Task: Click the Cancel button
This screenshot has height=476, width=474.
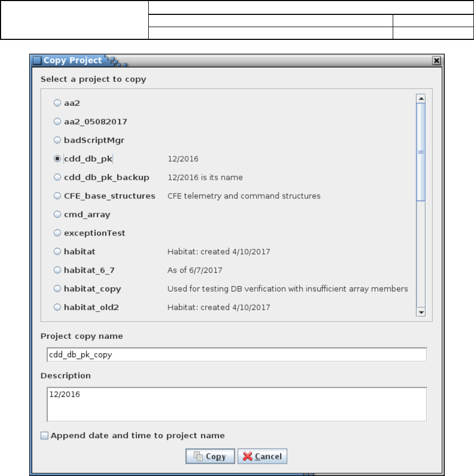Action: click(263, 456)
